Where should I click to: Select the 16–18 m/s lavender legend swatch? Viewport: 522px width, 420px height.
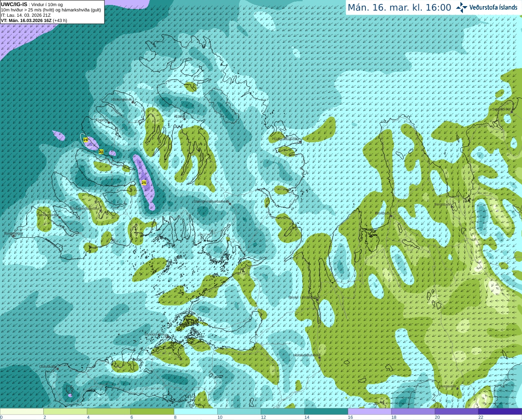click(x=369, y=411)
